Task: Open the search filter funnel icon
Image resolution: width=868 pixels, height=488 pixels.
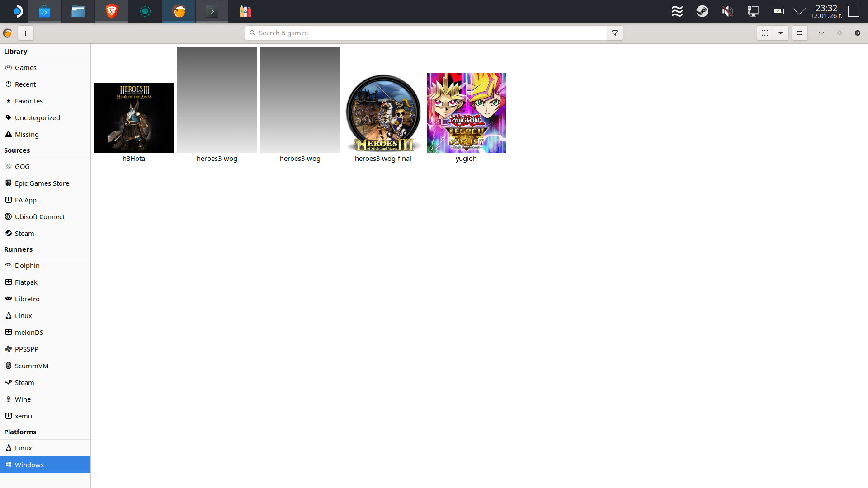Action: point(614,33)
